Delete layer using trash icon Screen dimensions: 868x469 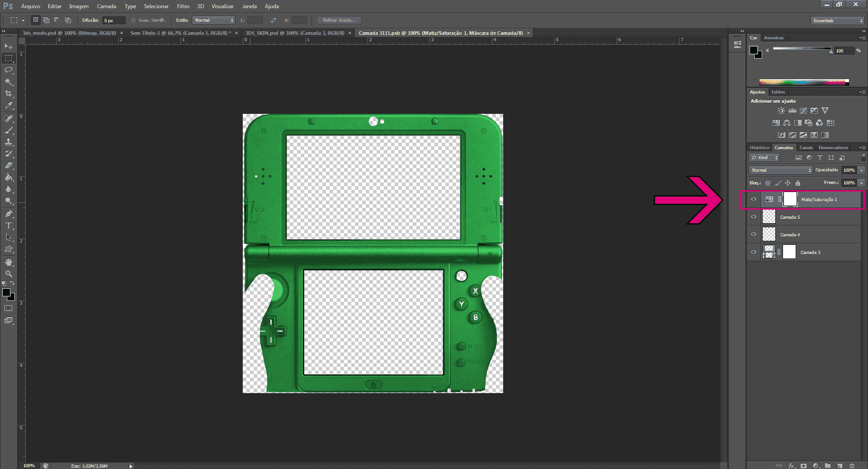(852, 465)
